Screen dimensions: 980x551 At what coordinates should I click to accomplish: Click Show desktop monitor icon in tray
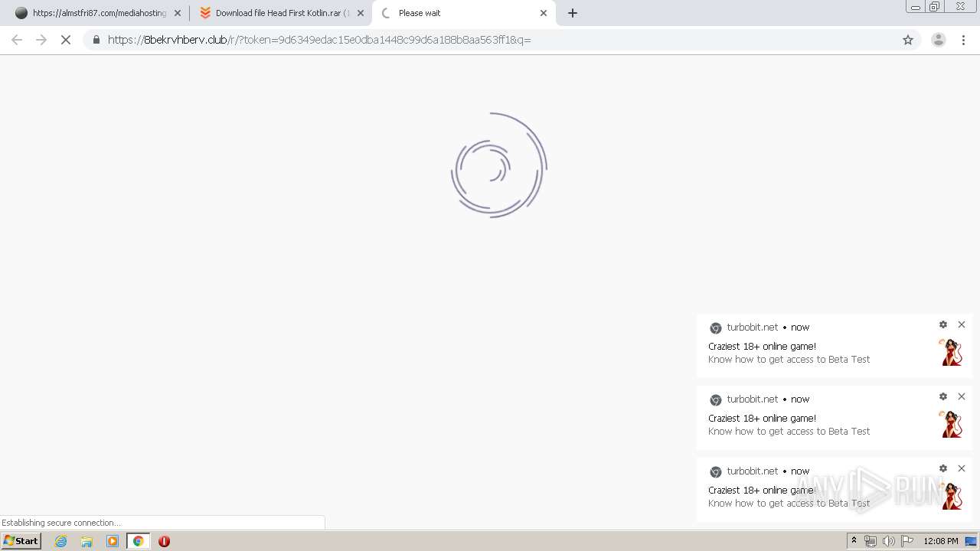(x=971, y=541)
